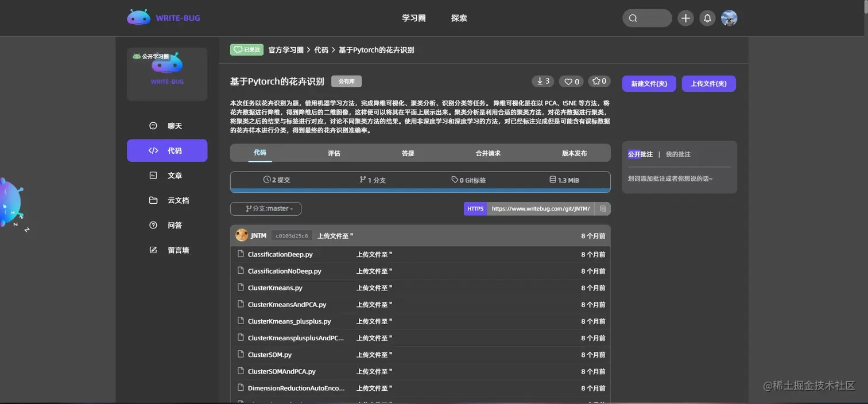View the 1 分支 branches
This screenshot has width=868, height=404.
coord(373,180)
